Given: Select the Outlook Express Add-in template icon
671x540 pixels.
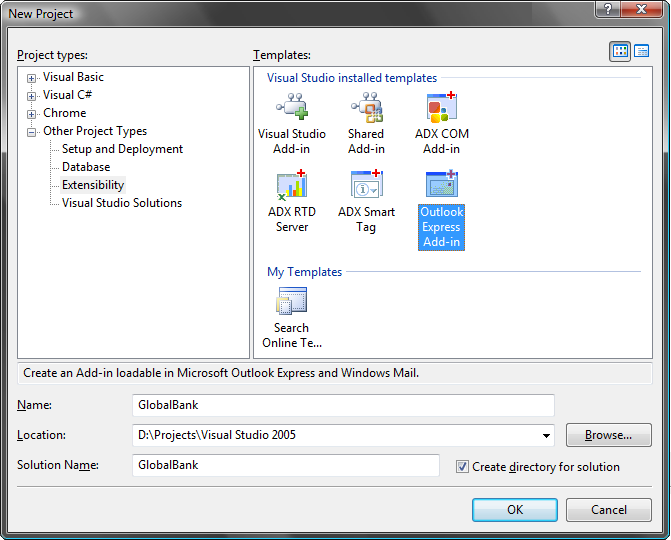Looking at the screenshot, I should coord(442,184).
